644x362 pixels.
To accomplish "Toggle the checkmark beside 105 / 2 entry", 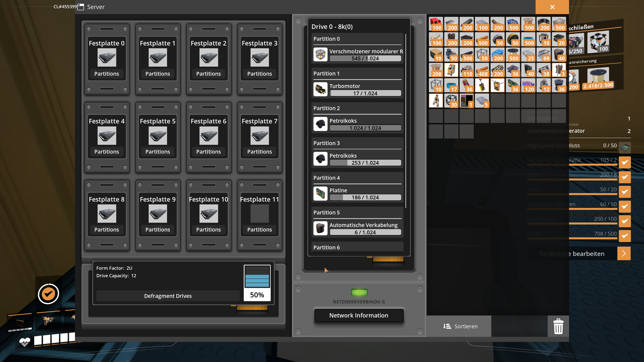I will (x=625, y=162).
